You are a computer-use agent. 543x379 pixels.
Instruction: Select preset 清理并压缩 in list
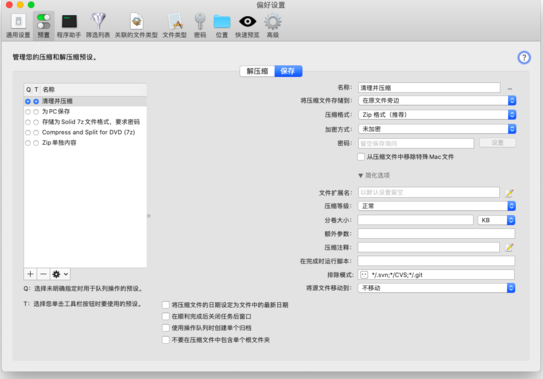[85, 101]
